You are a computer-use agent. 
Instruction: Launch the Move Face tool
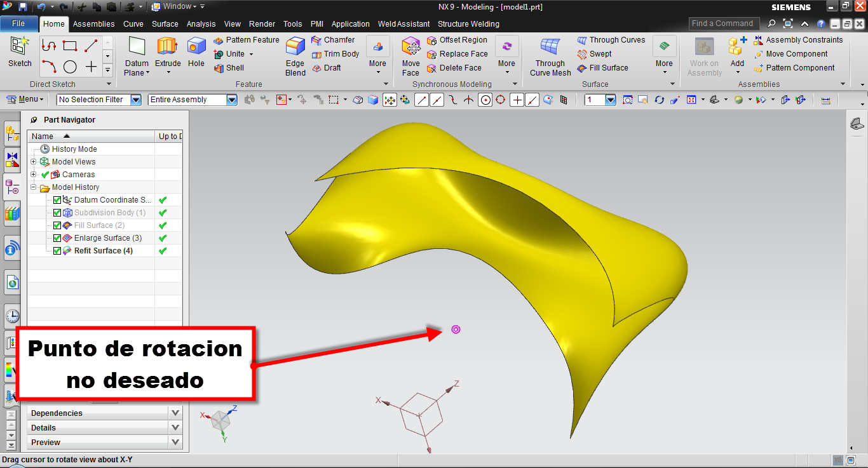411,56
